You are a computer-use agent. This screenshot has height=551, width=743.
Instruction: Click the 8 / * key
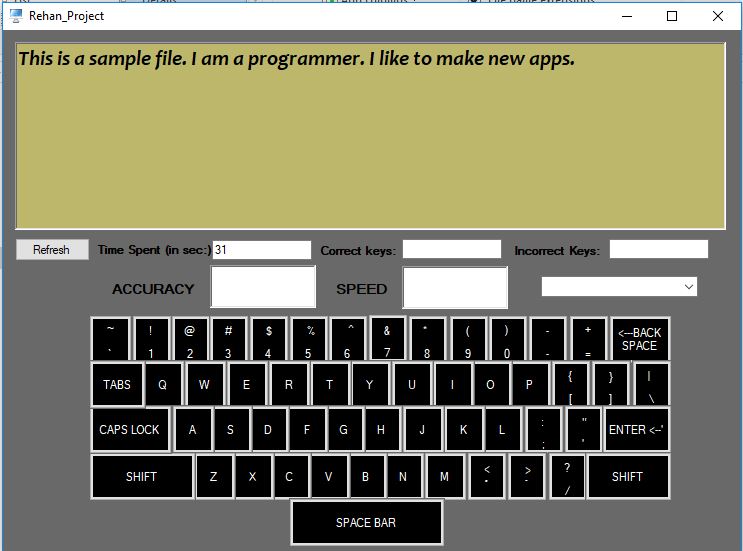pyautogui.click(x=427, y=339)
